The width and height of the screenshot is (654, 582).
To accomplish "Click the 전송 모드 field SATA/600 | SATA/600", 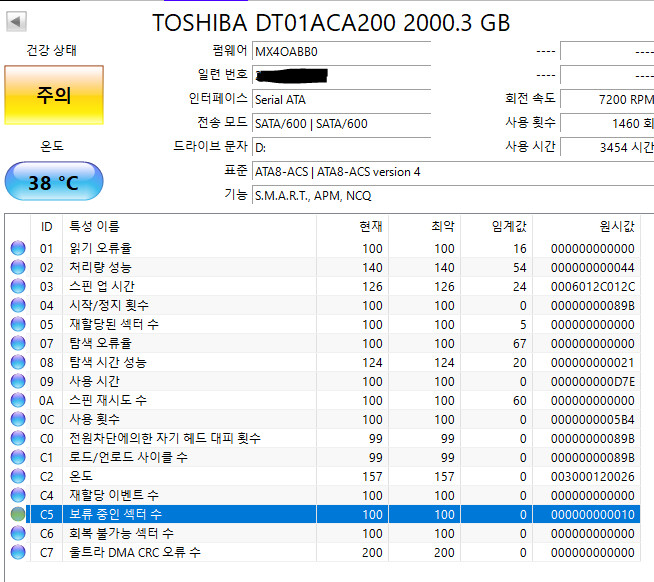I will click(341, 123).
